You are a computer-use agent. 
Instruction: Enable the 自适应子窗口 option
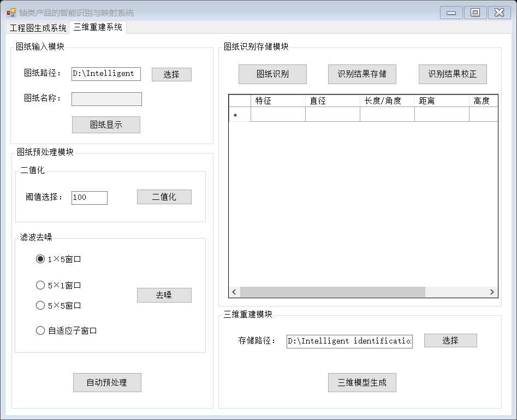tap(40, 330)
